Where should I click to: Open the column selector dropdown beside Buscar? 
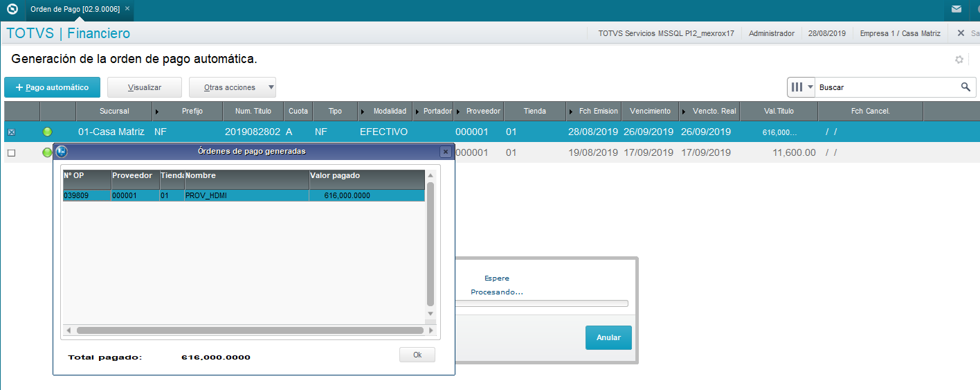click(802, 87)
